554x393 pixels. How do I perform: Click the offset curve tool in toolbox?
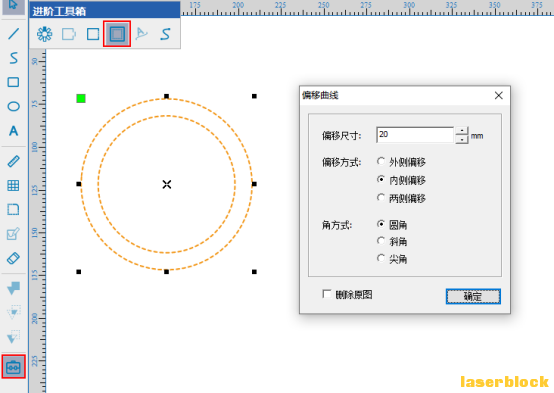click(x=117, y=34)
